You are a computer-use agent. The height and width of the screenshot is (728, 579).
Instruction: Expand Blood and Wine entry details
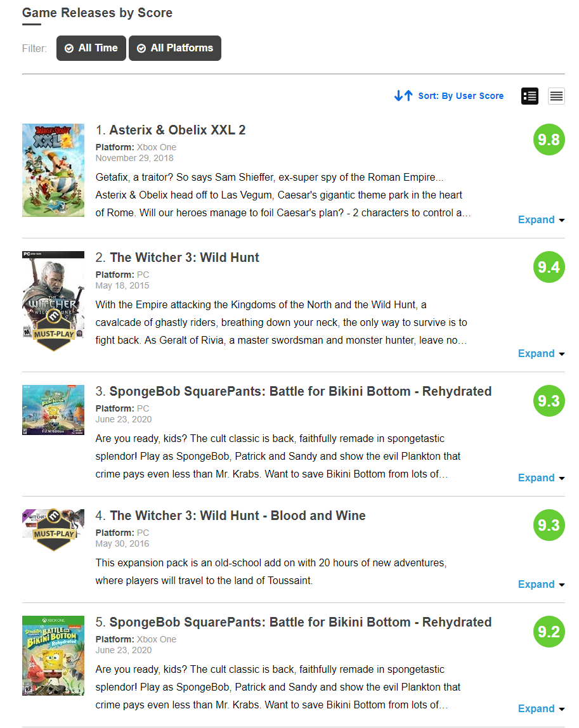(x=541, y=585)
